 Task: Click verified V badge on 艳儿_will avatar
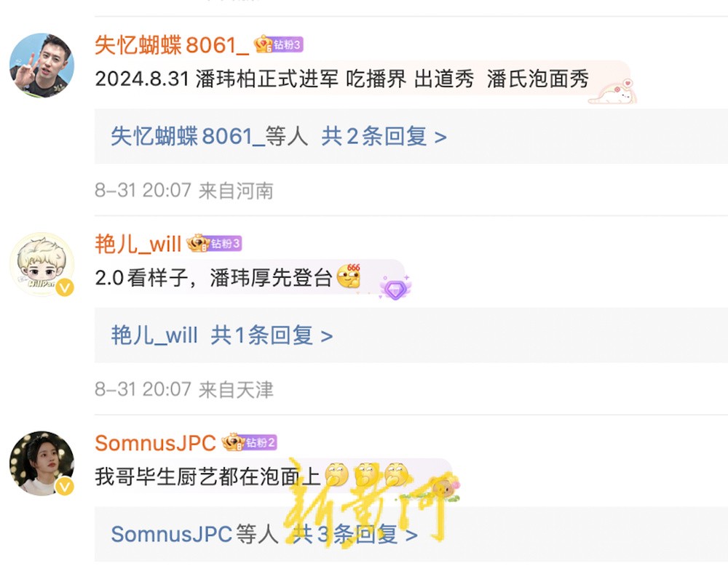coord(65,287)
